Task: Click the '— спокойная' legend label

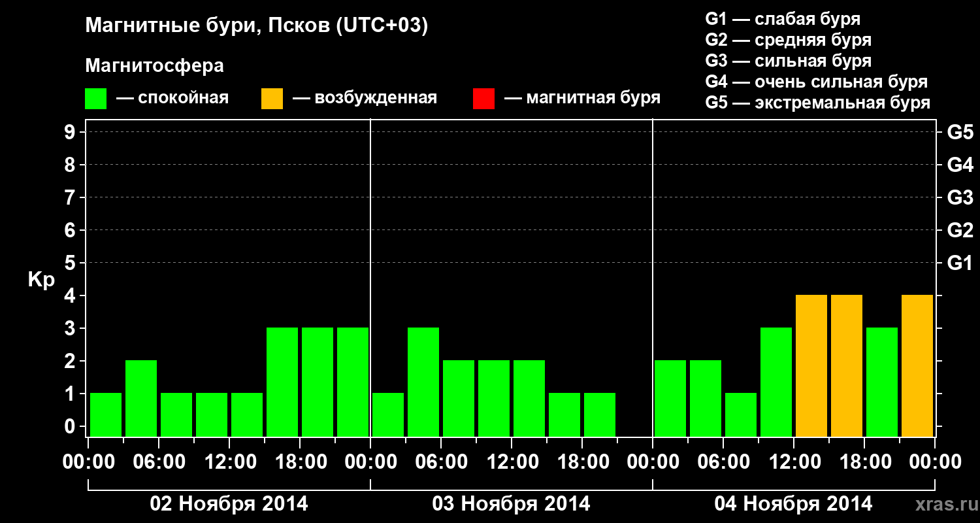Action: tap(172, 98)
